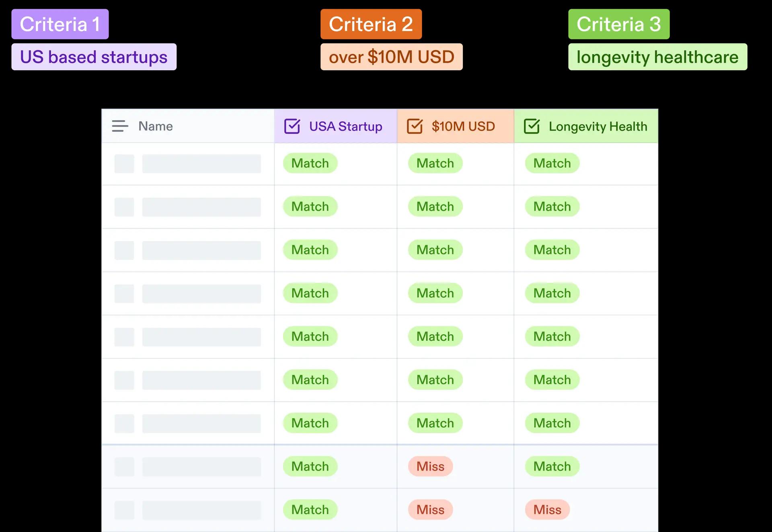This screenshot has height=532, width=772.
Task: Select the orange Criteria 2 badge
Action: 371,24
